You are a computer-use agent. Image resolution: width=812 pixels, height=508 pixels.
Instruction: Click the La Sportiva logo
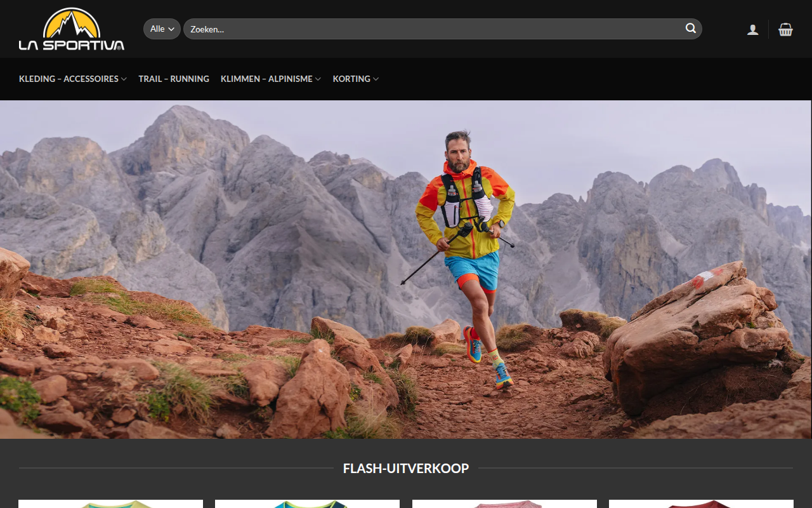(72, 29)
